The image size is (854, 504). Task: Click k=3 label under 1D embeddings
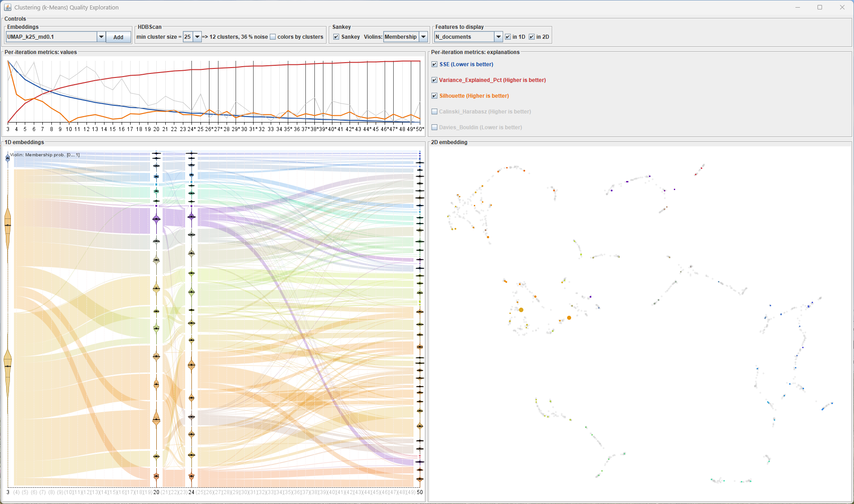click(x=8, y=492)
